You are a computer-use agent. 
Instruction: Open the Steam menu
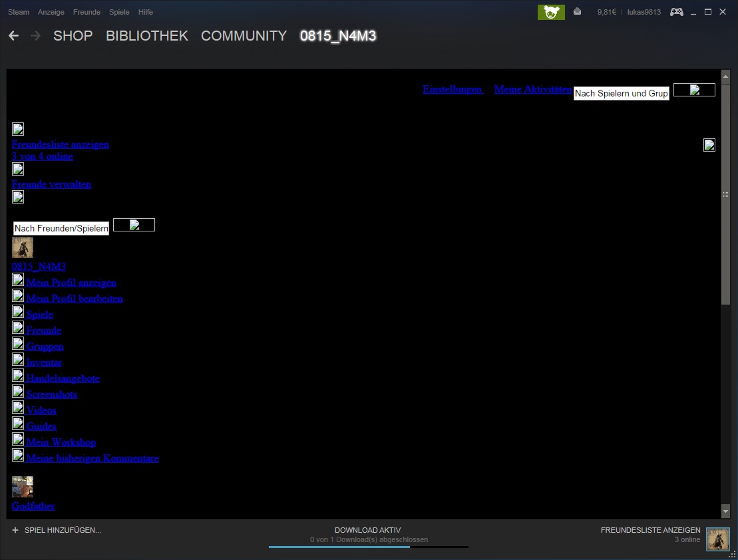[x=19, y=12]
